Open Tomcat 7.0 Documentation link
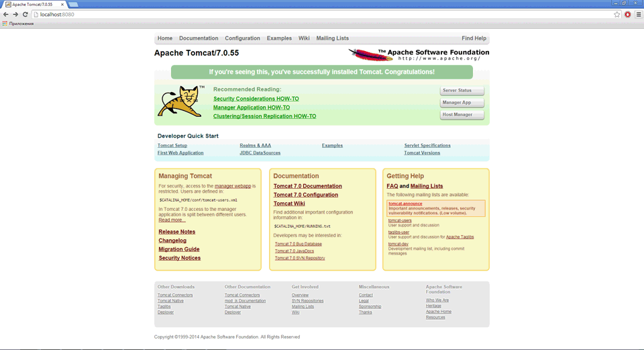This screenshot has height=350, width=644. [308, 186]
